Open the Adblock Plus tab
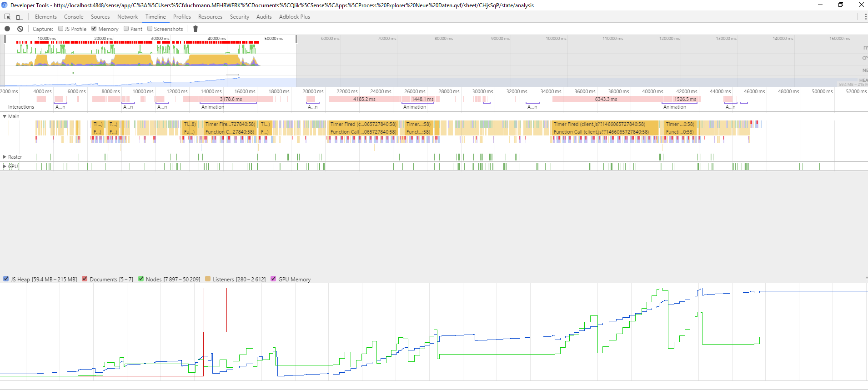Viewport: 868px width, 390px height. (x=295, y=17)
